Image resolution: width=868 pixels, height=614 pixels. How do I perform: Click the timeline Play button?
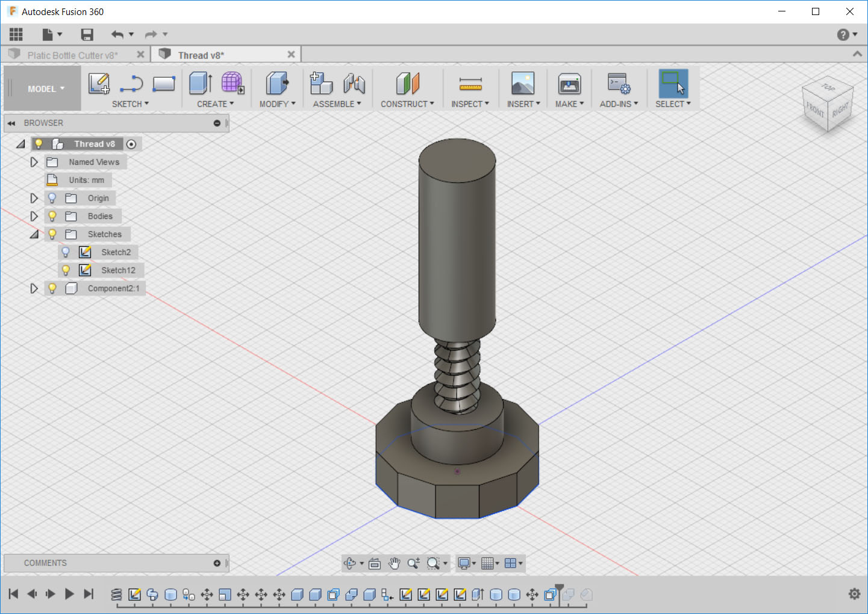pyautogui.click(x=69, y=594)
